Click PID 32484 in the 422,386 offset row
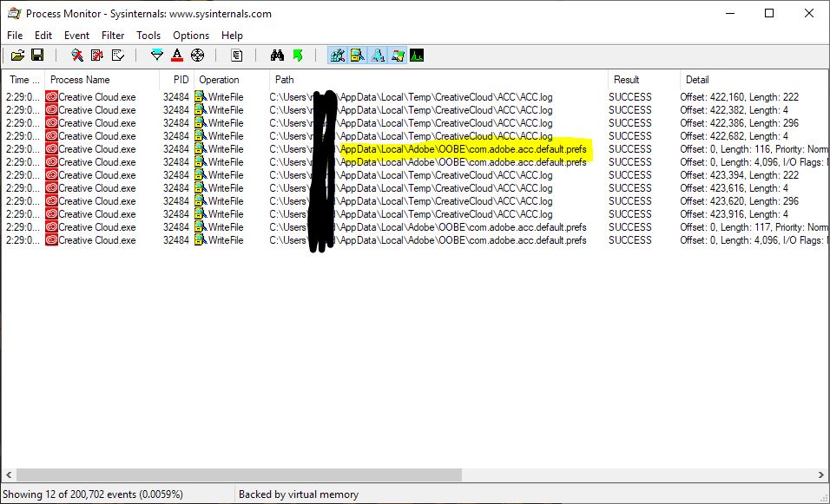The width and height of the screenshot is (830, 504). pyautogui.click(x=175, y=123)
